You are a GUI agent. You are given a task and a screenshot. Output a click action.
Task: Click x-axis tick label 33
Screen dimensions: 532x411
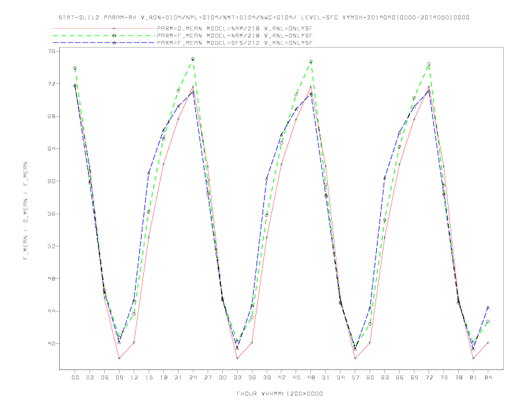237,377
